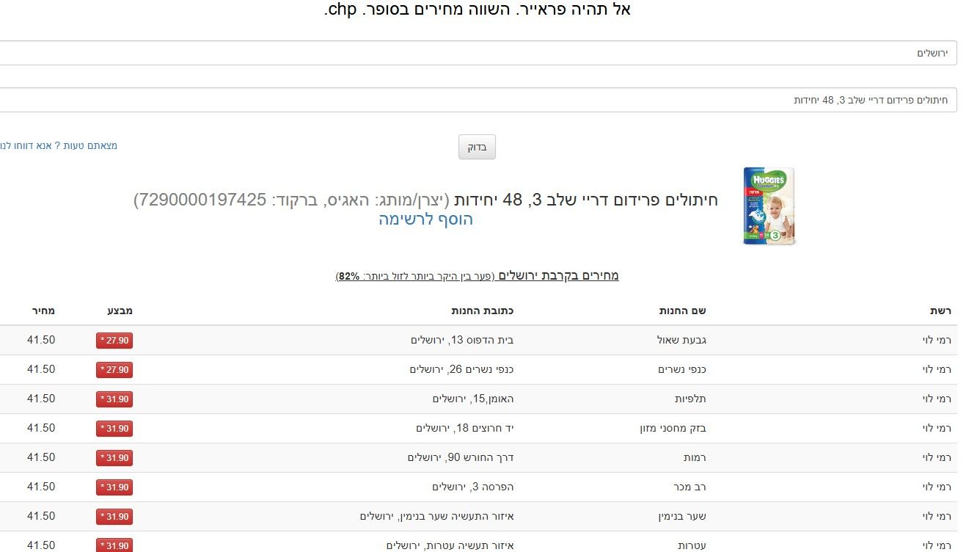Click the address דרך החורש 90, ירושלים

coord(461,457)
